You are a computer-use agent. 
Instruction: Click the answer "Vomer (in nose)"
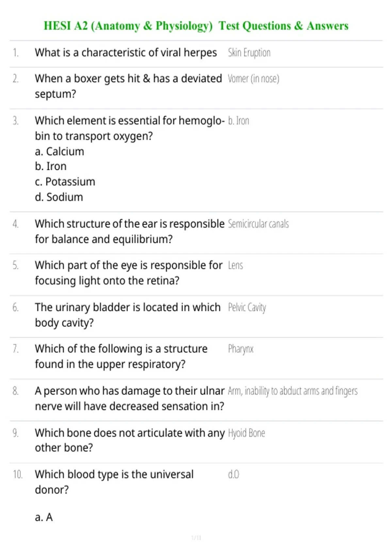click(253, 79)
